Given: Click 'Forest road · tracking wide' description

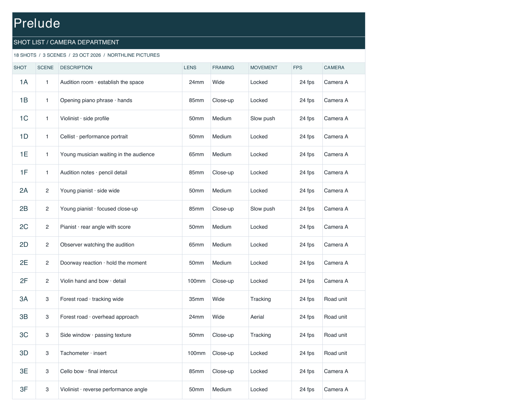Looking at the screenshot, I should (92, 299).
